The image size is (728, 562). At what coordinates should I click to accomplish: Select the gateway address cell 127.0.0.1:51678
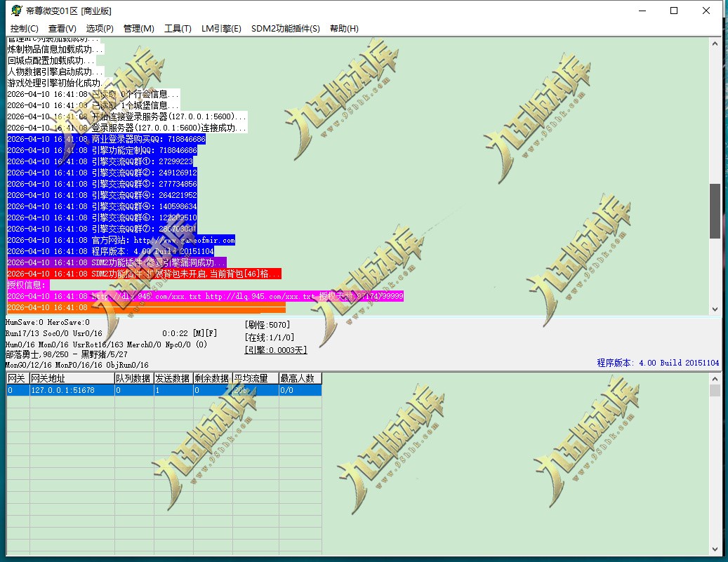72,390
